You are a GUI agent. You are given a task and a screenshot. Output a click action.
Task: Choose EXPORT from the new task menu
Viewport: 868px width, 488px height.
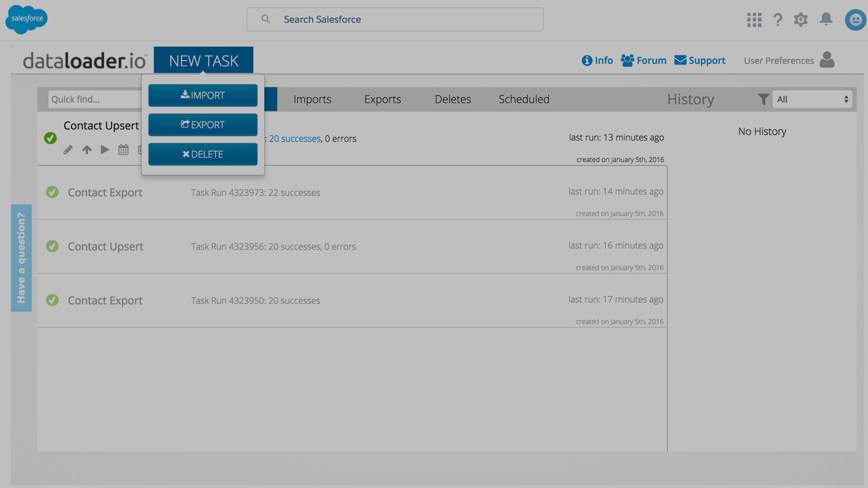click(x=203, y=125)
